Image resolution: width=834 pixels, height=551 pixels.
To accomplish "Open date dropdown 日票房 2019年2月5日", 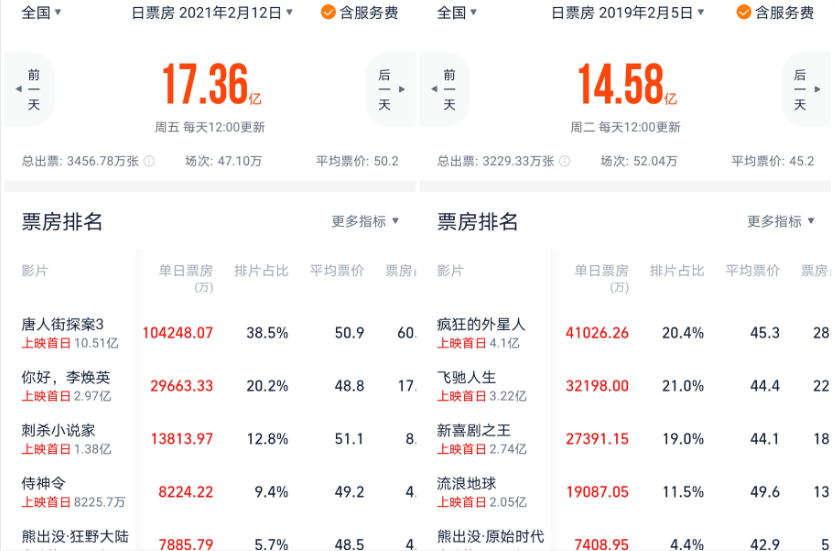I will pyautogui.click(x=628, y=12).
